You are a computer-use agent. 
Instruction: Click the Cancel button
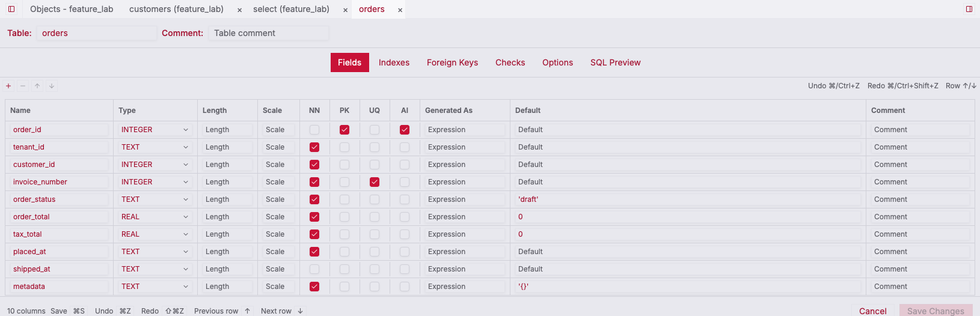click(x=872, y=311)
